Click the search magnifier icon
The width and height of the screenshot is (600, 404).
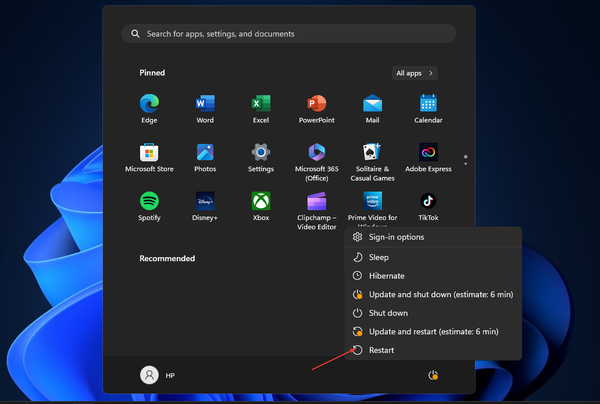[135, 34]
